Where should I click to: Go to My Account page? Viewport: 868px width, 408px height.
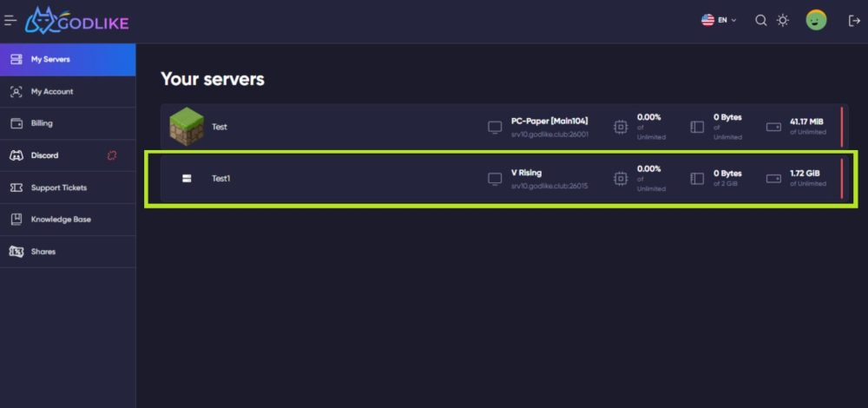pyautogui.click(x=68, y=91)
